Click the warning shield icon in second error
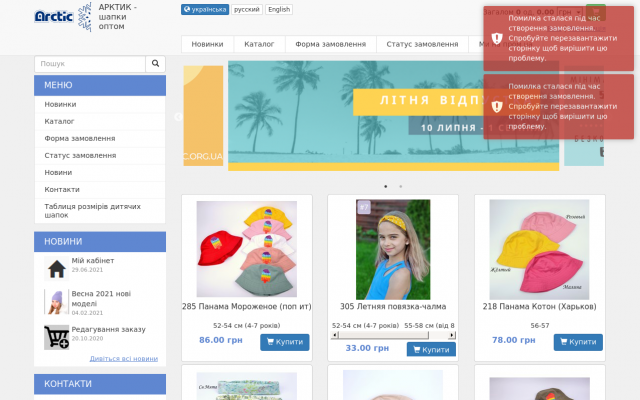The image size is (640, 400). [x=497, y=107]
